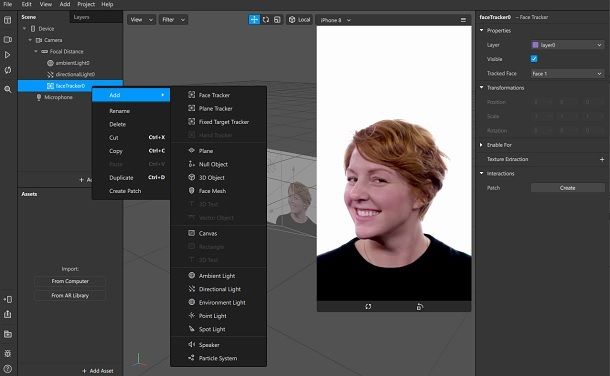Add texture extraction with plus icon
This screenshot has height=376, width=610.
tap(602, 159)
